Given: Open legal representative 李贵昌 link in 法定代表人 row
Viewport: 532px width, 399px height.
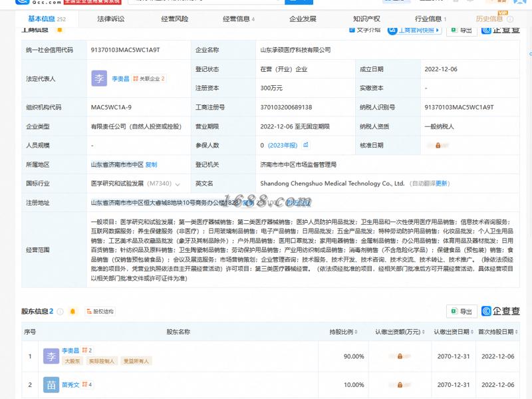Looking at the screenshot, I should (120, 78).
